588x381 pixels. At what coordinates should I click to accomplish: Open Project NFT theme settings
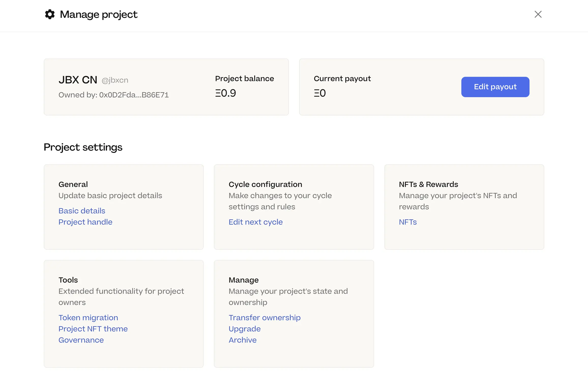tap(93, 329)
